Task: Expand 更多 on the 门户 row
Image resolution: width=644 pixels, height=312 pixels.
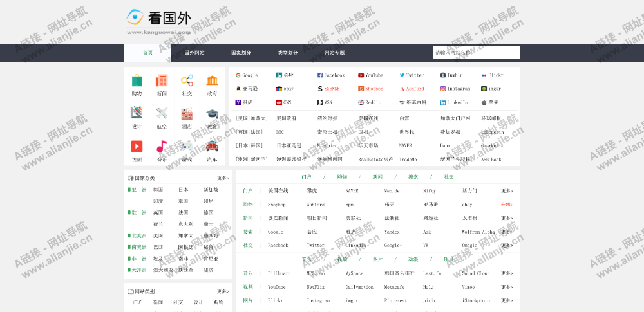Action: pos(507,191)
